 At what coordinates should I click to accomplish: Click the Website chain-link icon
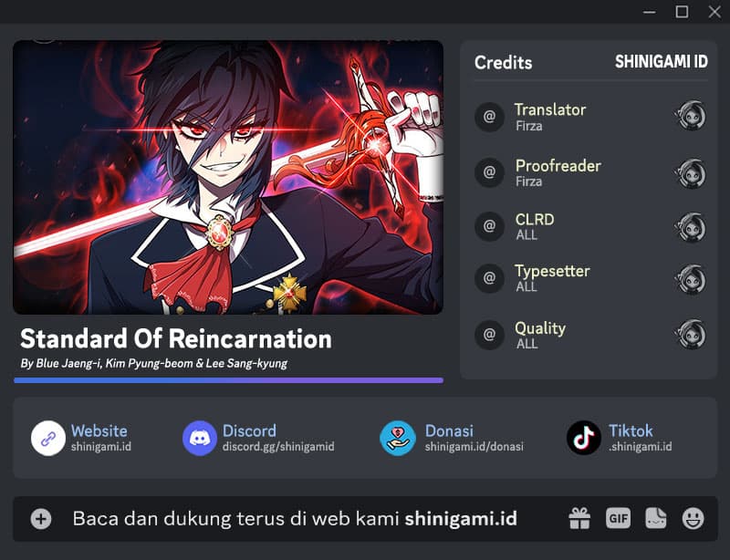[x=48, y=438]
